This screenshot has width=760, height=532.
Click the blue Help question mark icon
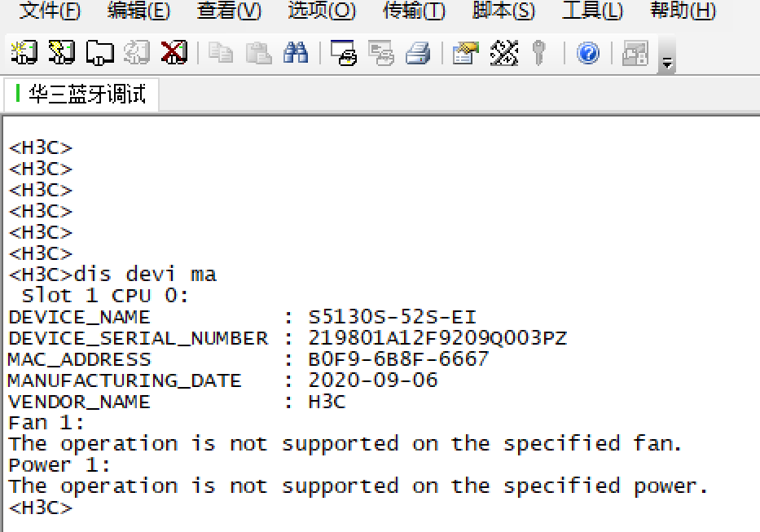tap(588, 54)
